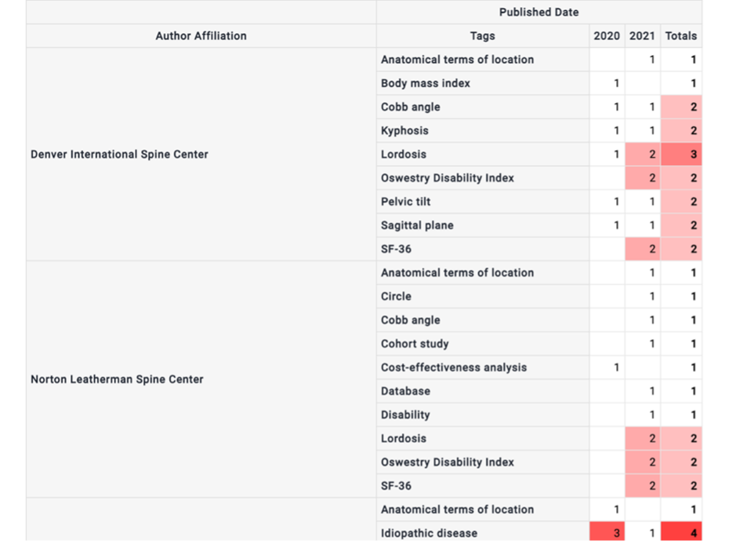
Task: Select the Totals column header
Action: click(681, 36)
